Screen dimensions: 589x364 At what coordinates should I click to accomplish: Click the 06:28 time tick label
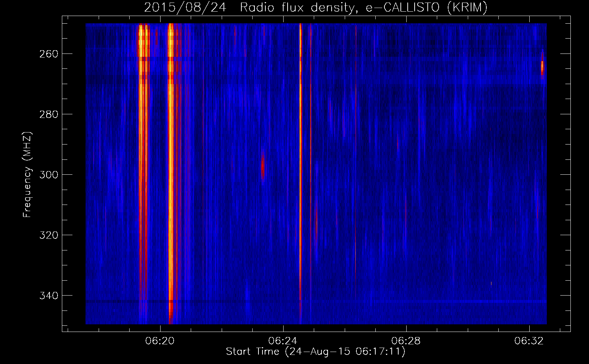406,341
